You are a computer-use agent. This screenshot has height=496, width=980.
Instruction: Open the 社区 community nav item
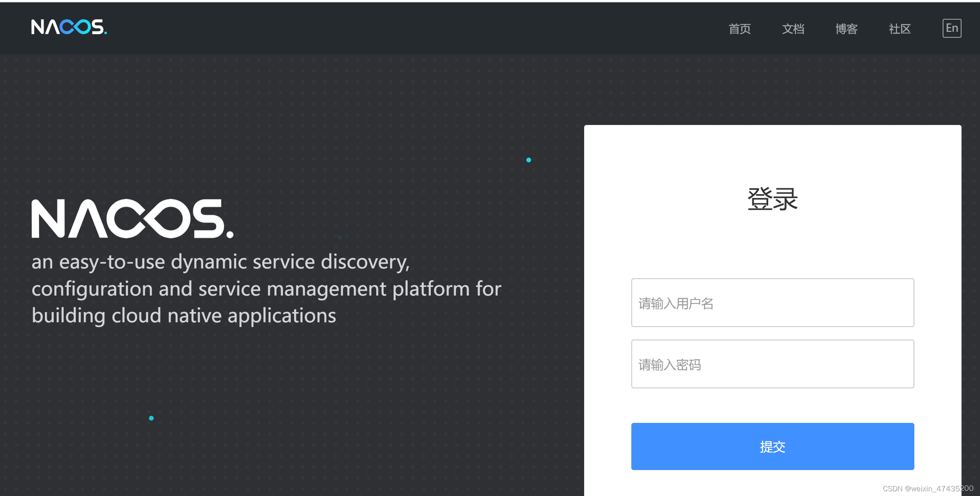900,29
